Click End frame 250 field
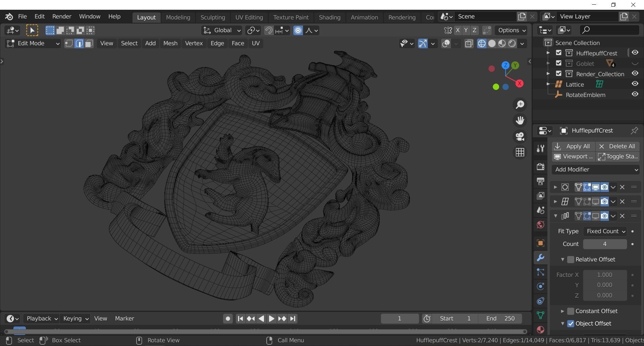Viewport: 644px width, 346px height. (500, 319)
